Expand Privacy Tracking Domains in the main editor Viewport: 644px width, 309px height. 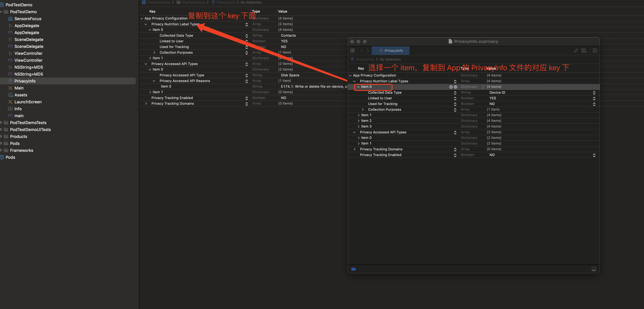[146, 104]
